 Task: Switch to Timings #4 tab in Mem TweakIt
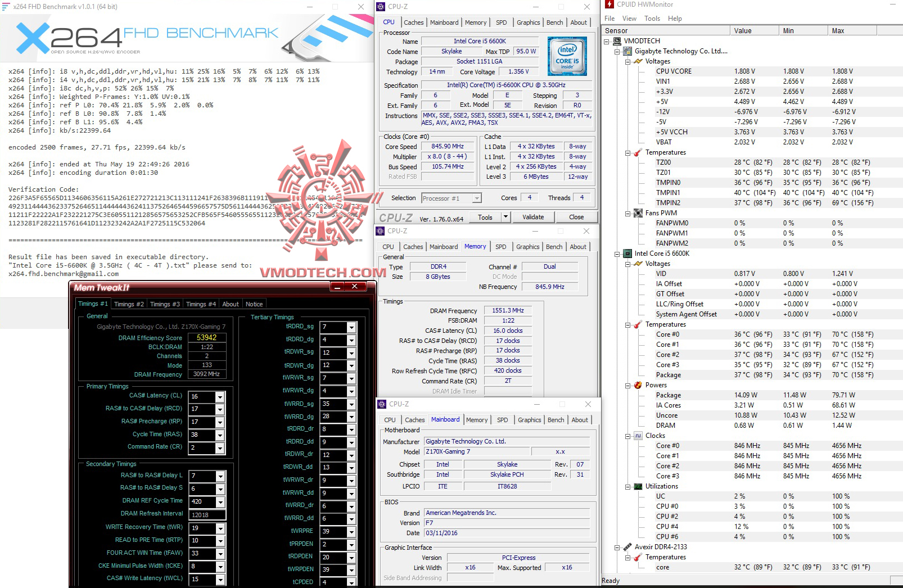click(x=201, y=304)
